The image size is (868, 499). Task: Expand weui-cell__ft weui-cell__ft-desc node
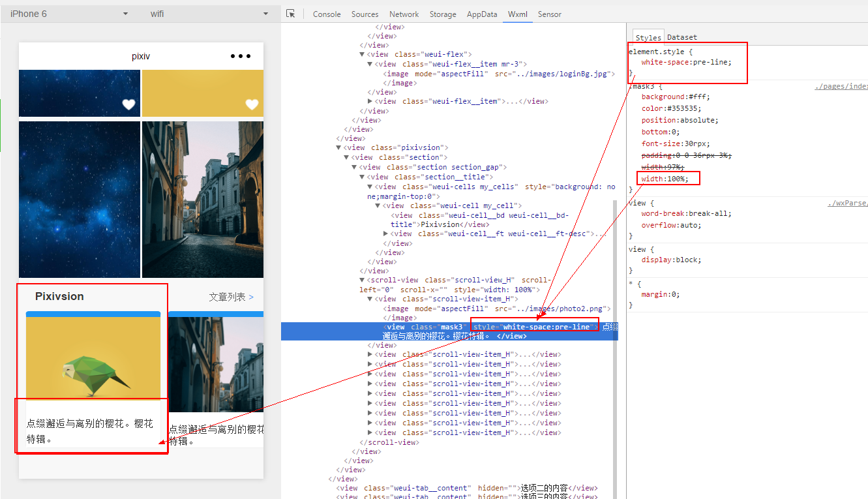(386, 234)
